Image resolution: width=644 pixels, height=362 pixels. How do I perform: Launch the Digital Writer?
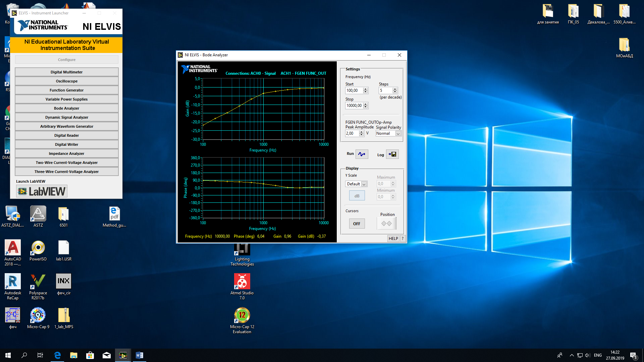point(67,144)
